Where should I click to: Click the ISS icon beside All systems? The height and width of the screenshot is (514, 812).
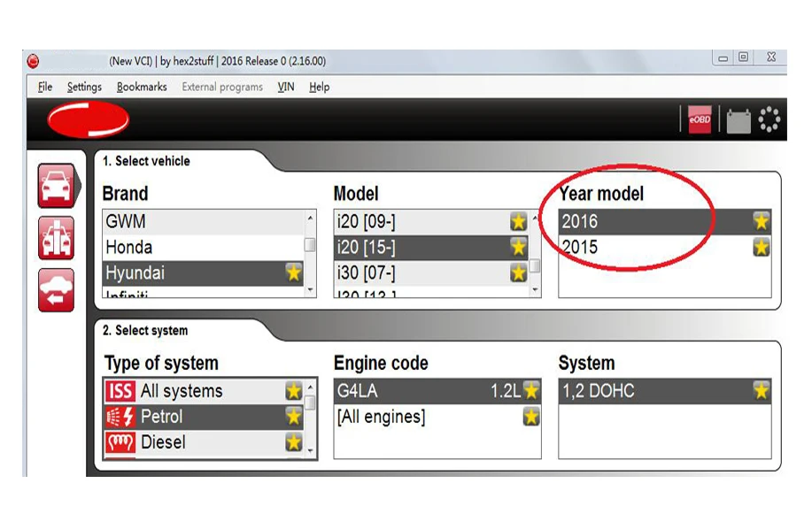[x=120, y=391]
